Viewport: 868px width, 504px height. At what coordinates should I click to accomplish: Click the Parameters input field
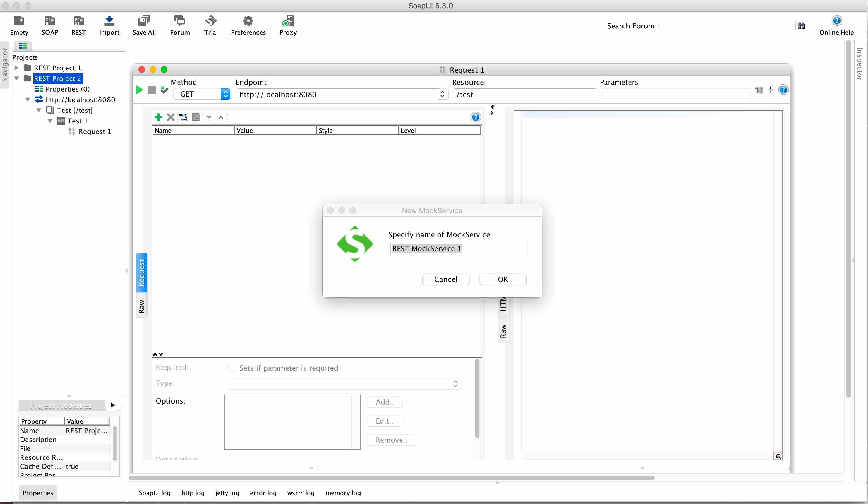676,94
